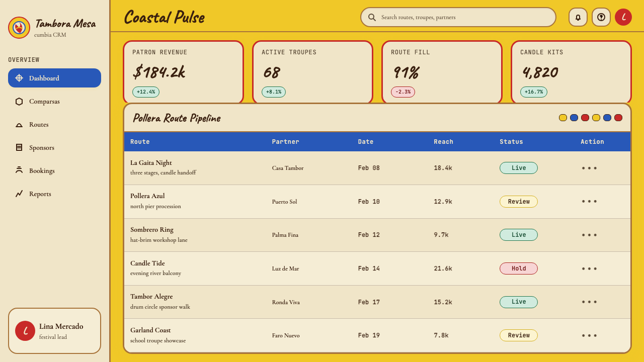Click Live status badge for Sombrero Ring
Screen dimensions: 644x362
tap(519, 235)
